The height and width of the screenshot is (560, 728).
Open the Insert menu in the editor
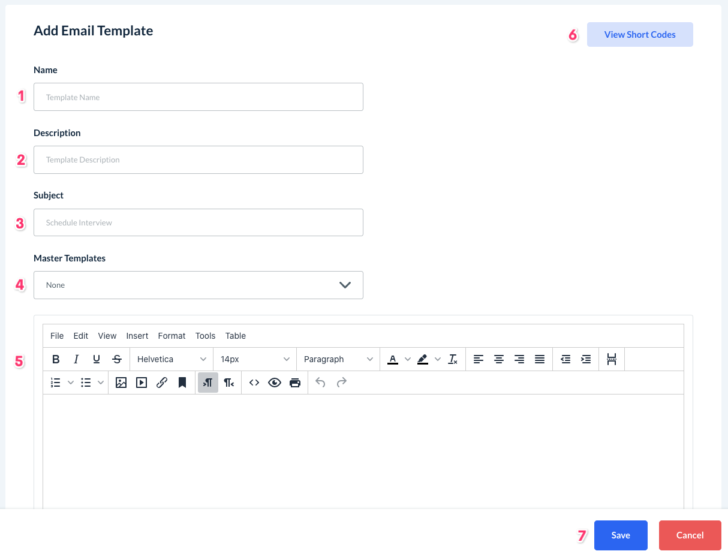137,336
